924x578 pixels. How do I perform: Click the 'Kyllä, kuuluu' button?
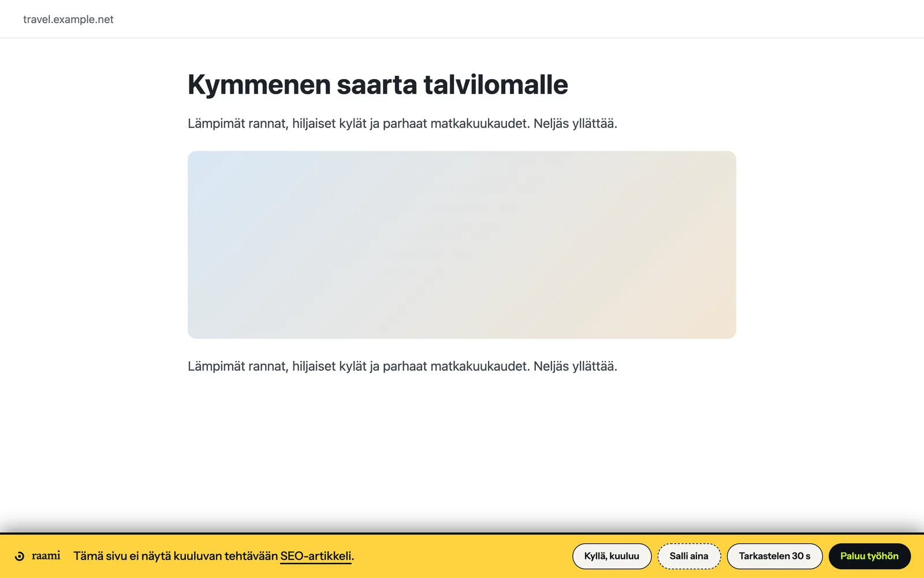(612, 556)
